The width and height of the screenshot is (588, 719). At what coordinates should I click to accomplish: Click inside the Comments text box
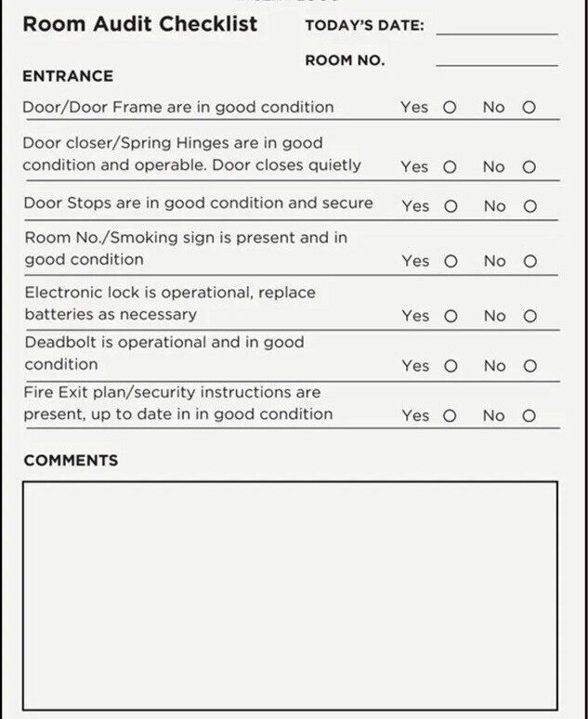290,595
